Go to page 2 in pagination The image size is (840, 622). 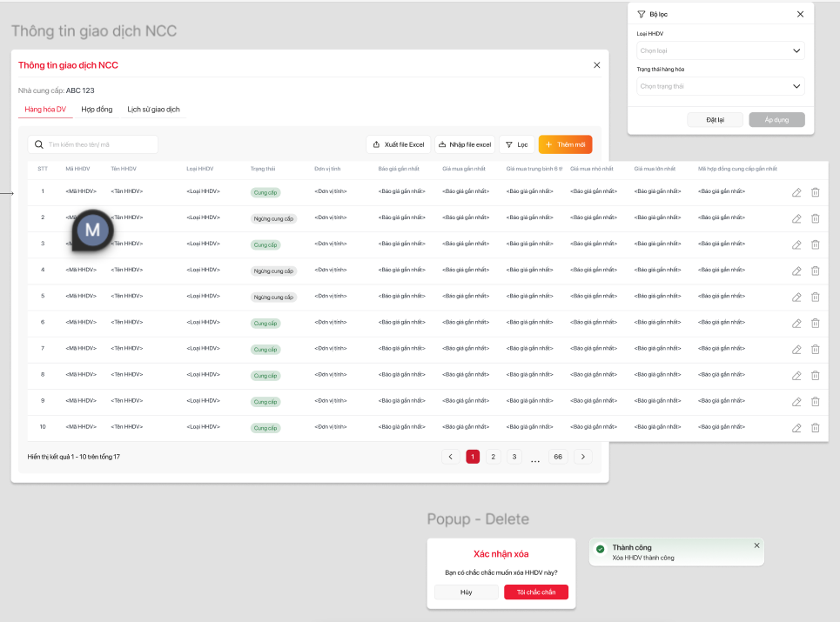[493, 457]
